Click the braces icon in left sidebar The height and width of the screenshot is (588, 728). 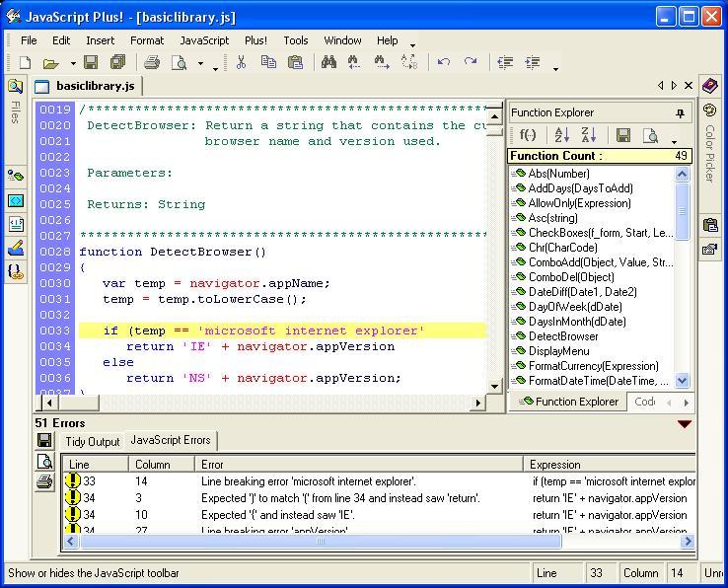click(16, 271)
